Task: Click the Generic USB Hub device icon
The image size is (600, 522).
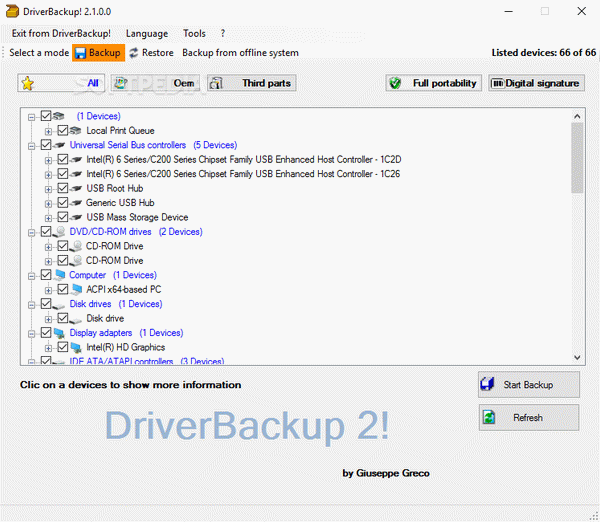Action: (x=76, y=203)
